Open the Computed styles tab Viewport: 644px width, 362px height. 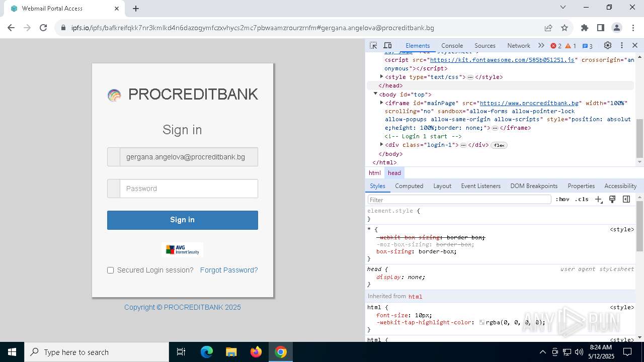point(409,186)
